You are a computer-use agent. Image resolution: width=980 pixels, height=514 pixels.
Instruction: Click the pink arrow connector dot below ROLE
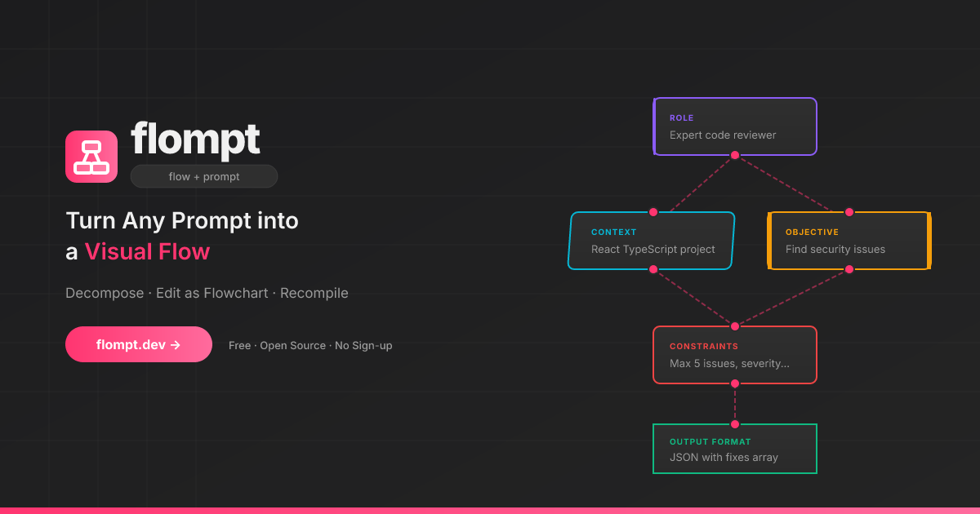pyautogui.click(x=734, y=153)
